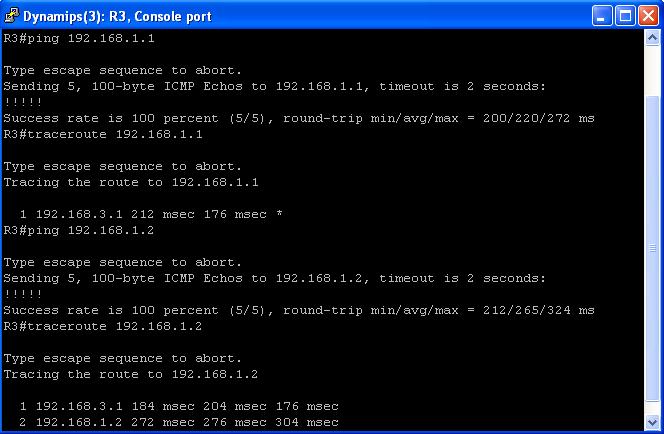Click the first success rate line with 200/220/272 ms
The image size is (664, 434).
coord(299,119)
